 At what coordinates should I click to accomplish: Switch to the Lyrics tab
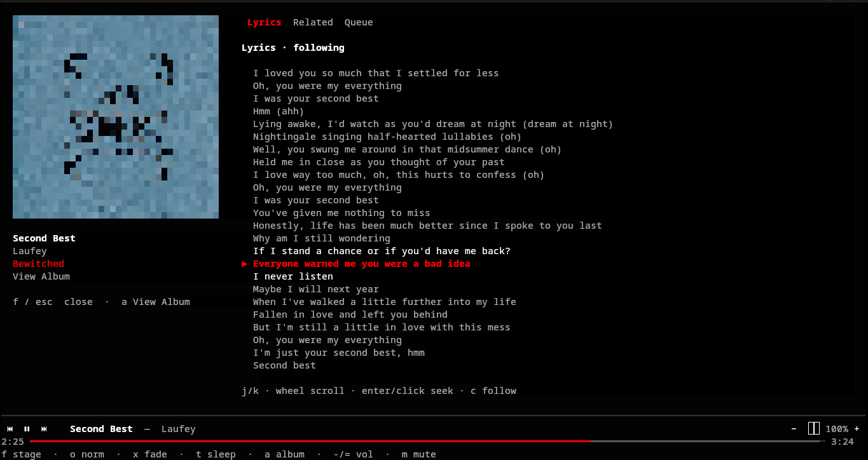click(264, 22)
